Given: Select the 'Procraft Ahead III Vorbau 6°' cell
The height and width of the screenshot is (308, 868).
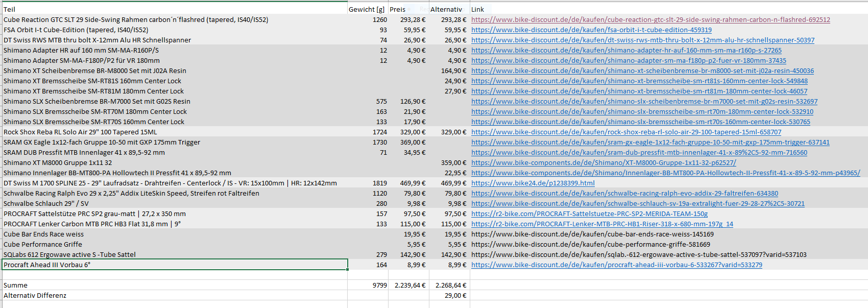Looking at the screenshot, I should point(175,265).
